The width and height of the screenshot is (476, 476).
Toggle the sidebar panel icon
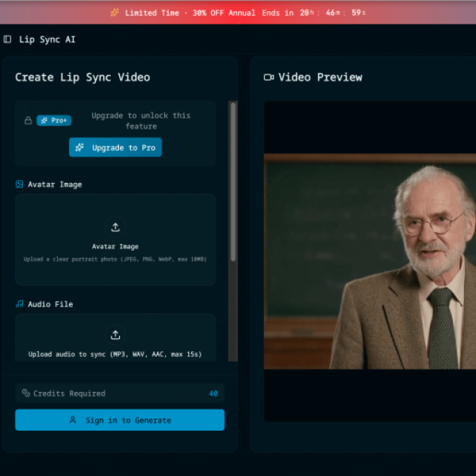pos(7,39)
